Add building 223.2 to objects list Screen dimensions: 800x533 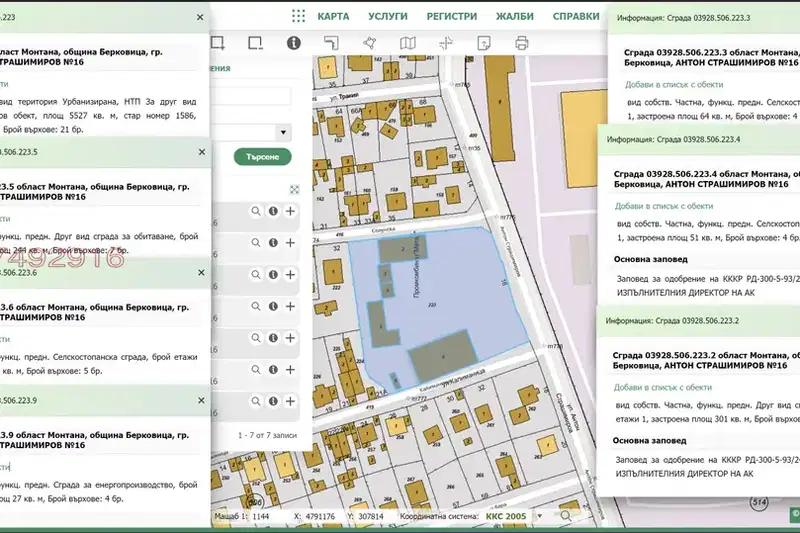pos(662,387)
